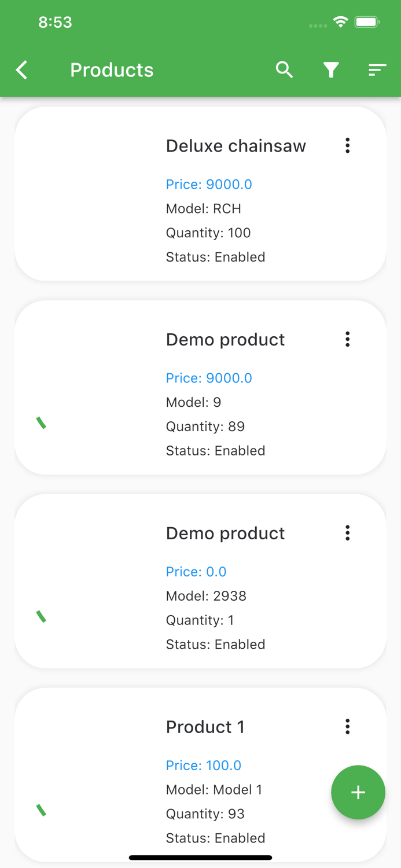Tap the Price: 0.0 link on Demo product
Image resolution: width=401 pixels, height=868 pixels.
(x=196, y=571)
